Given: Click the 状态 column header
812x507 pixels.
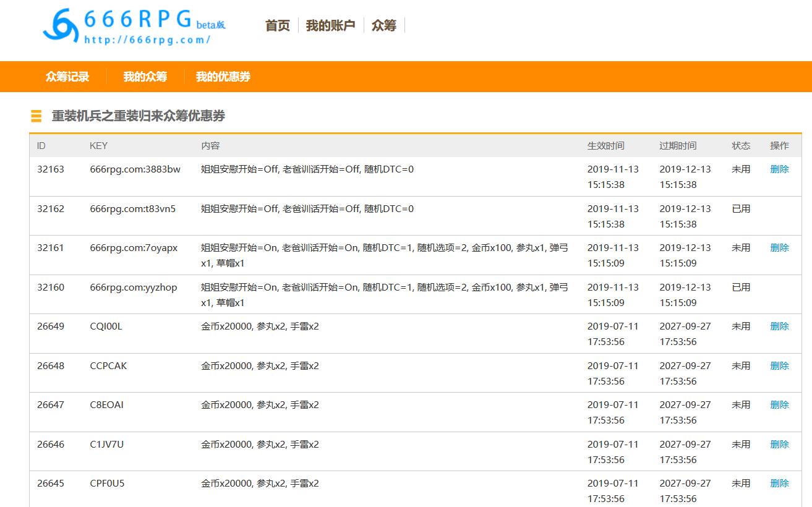Looking at the screenshot, I should point(741,146).
